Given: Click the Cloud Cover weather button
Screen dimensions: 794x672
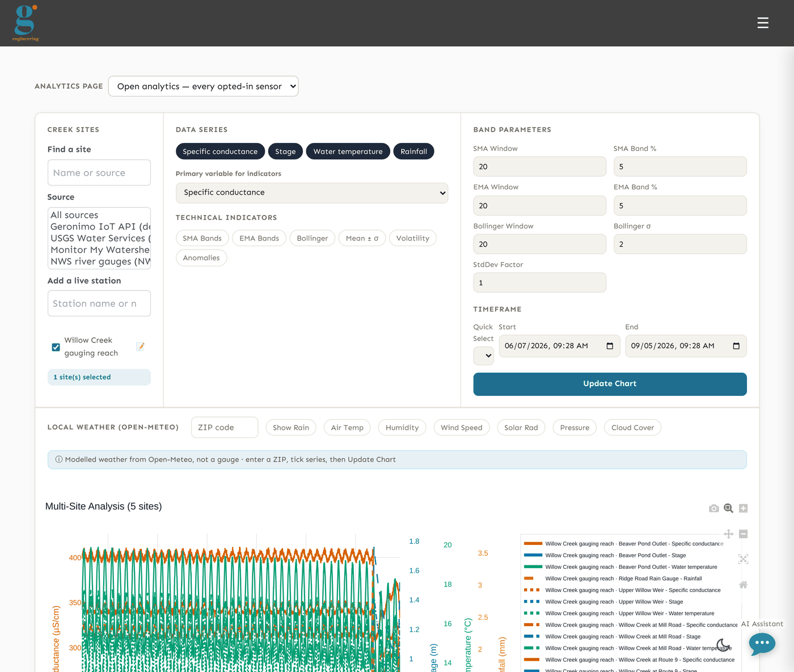Looking at the screenshot, I should point(633,428).
